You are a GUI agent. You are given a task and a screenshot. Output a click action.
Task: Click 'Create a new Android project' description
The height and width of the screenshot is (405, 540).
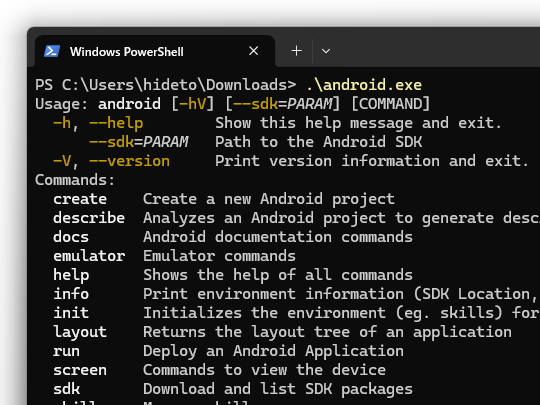point(269,199)
